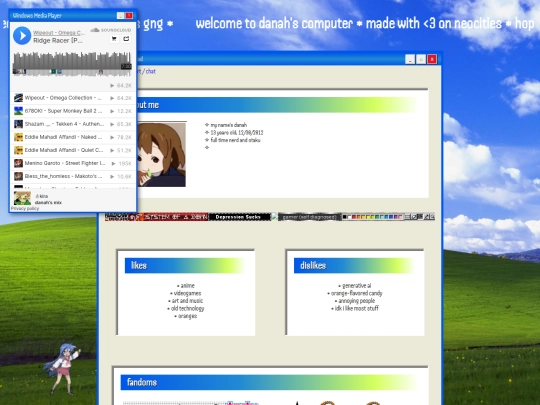Click the share icon in the player

click(x=126, y=39)
